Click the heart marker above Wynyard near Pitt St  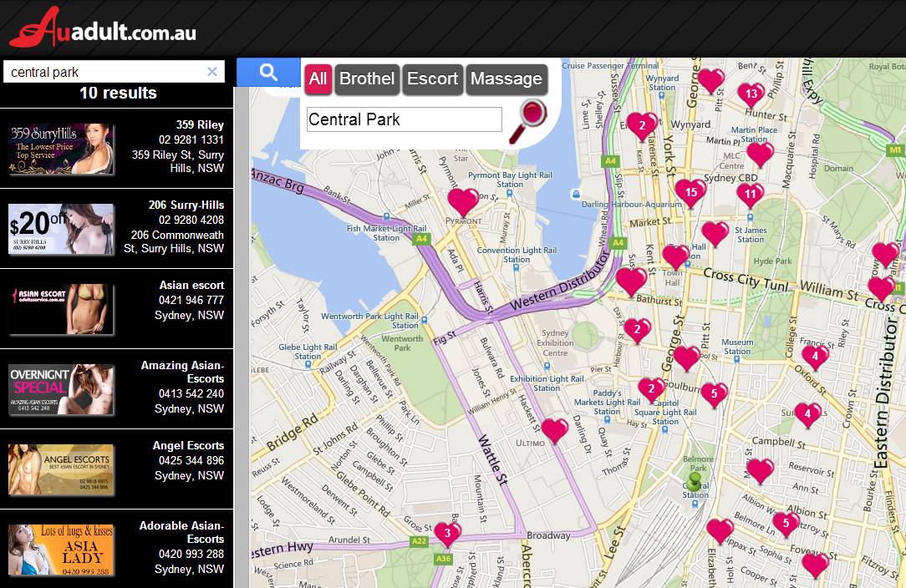710,81
